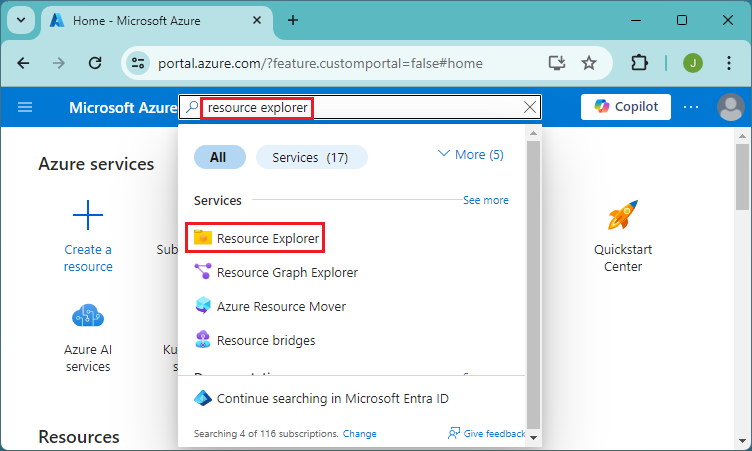Expand the More (5) filter dropdown
The image size is (752, 451).
pyautogui.click(x=471, y=155)
